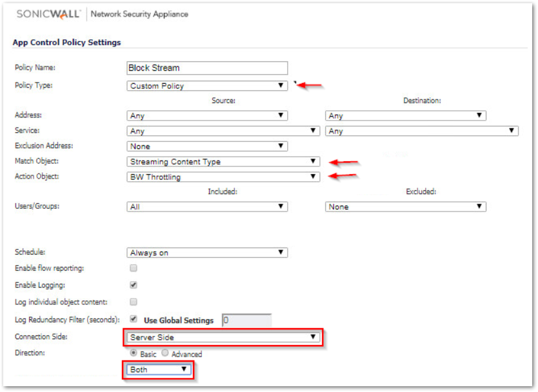The height and width of the screenshot is (392, 538).
Task: Select the Advanced direction radio button
Action: coord(165,353)
